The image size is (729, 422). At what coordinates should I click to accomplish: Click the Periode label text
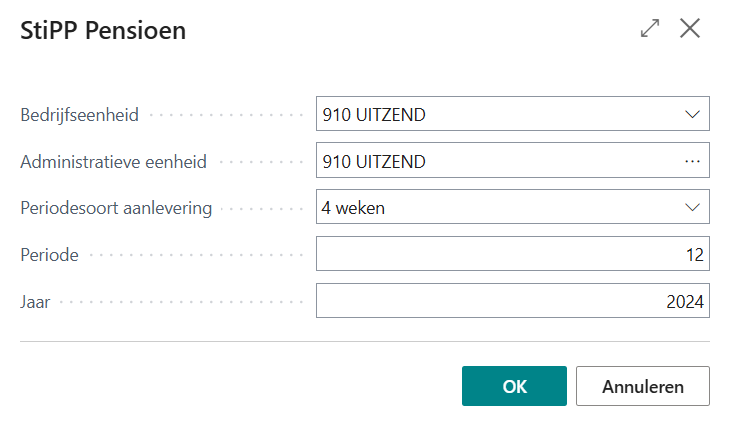tap(50, 254)
